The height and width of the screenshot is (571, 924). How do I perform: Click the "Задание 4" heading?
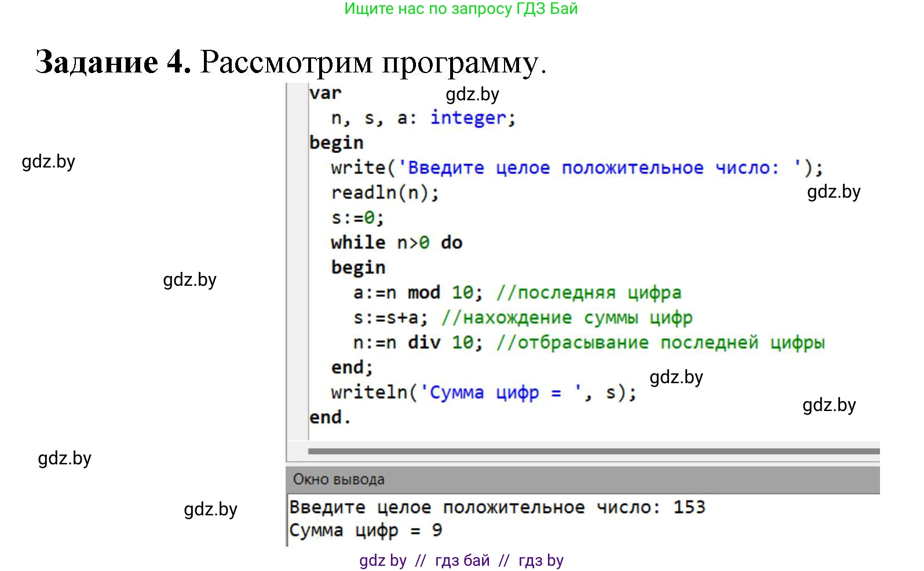click(x=114, y=61)
